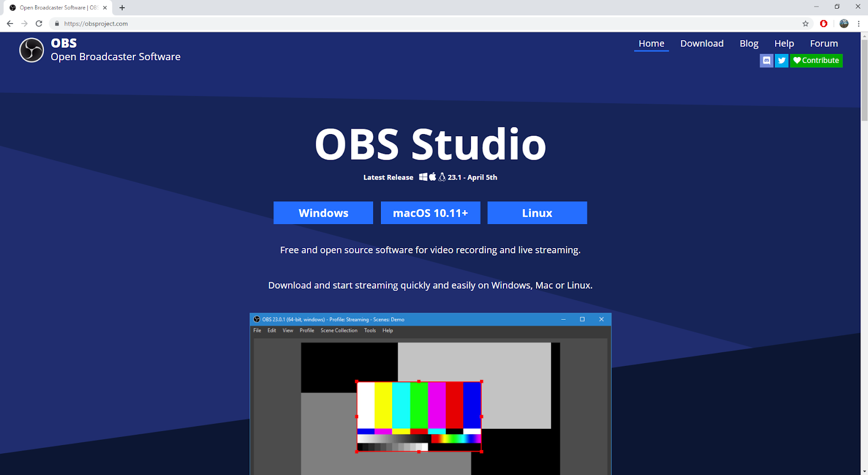Click the site padlock icon
The image size is (868, 475).
pos(56,23)
